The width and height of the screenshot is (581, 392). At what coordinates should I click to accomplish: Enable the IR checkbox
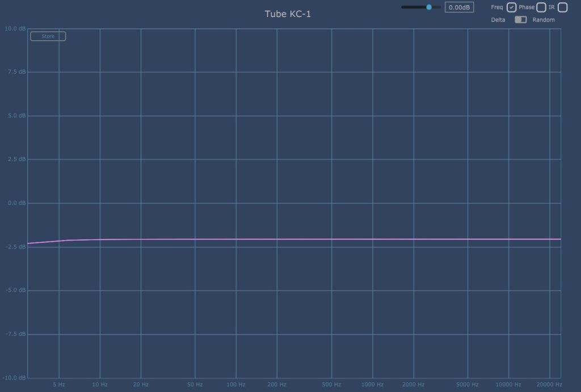(562, 7)
